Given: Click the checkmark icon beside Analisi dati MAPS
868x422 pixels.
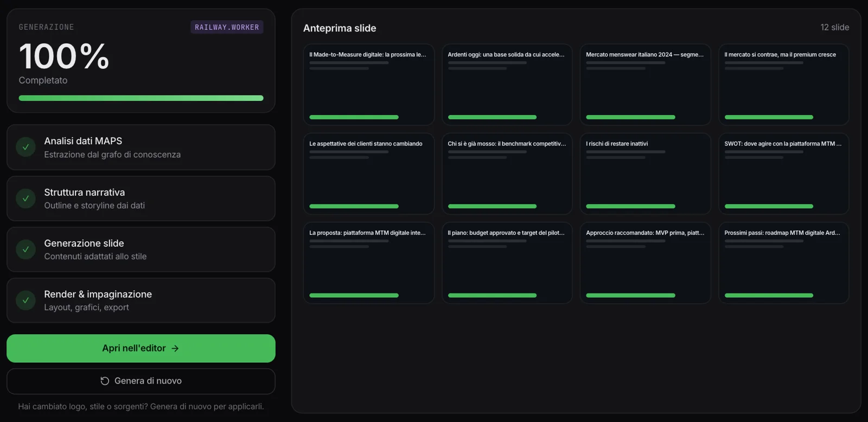Looking at the screenshot, I should coord(25,147).
